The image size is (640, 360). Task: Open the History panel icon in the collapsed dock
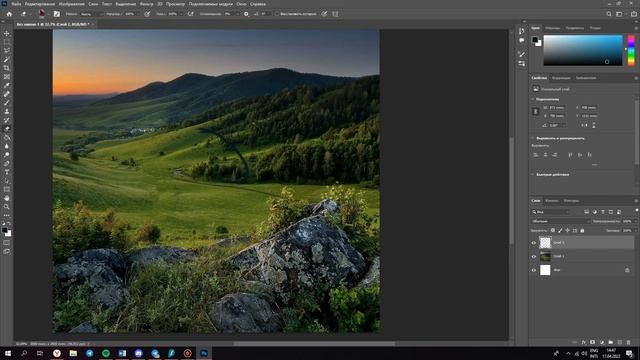click(522, 31)
